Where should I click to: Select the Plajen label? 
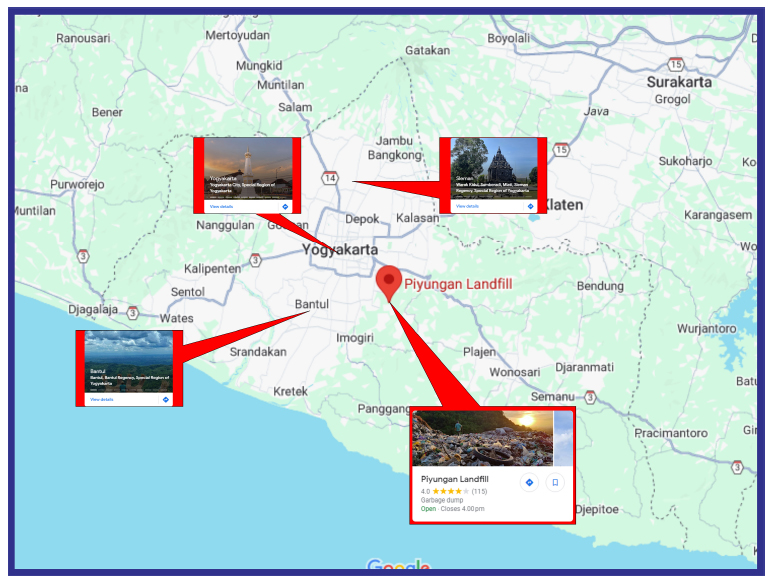click(x=479, y=352)
